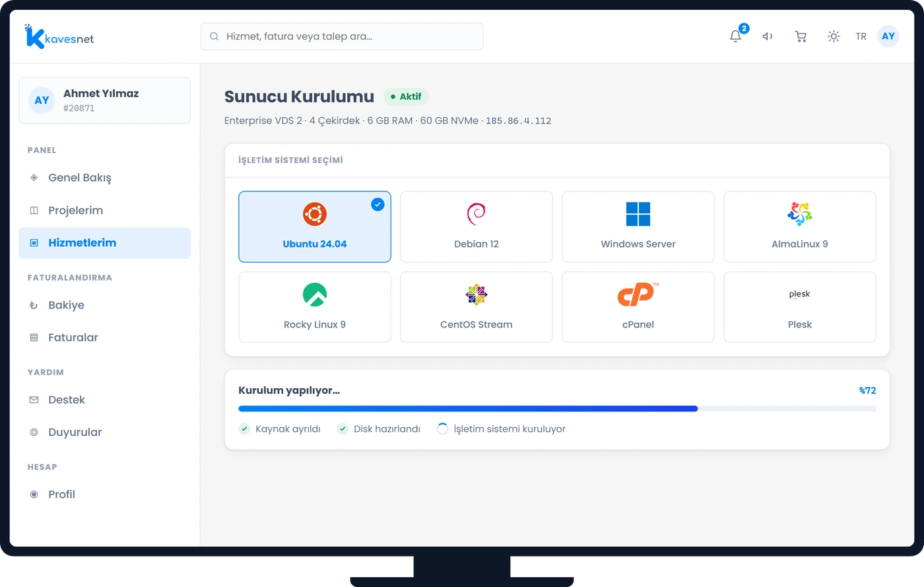Viewport: 924px width, 587px height.
Task: Click the notification count badge 2
Action: click(744, 28)
